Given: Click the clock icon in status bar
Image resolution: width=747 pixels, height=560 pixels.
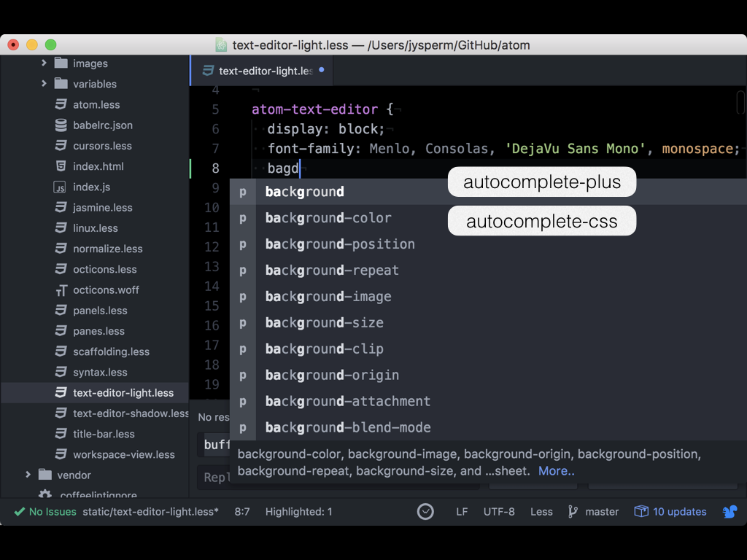Looking at the screenshot, I should (x=425, y=511).
